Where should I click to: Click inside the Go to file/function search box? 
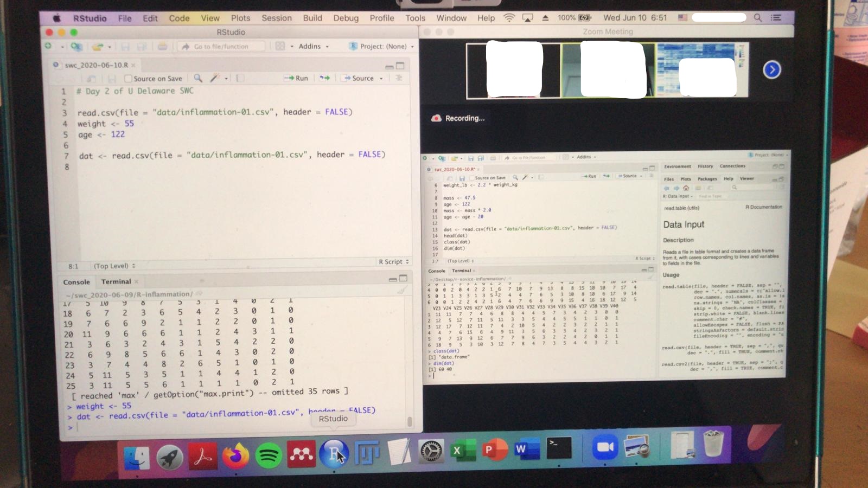222,46
